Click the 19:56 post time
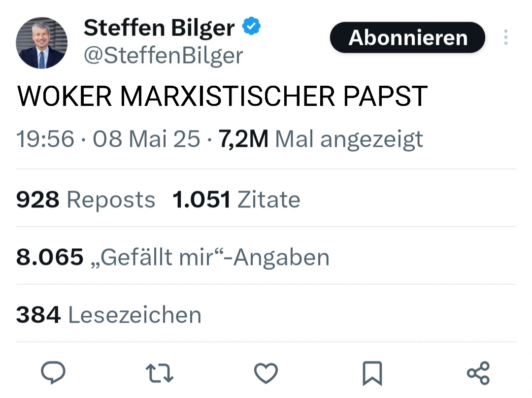This screenshot has height=398, width=532. point(45,139)
